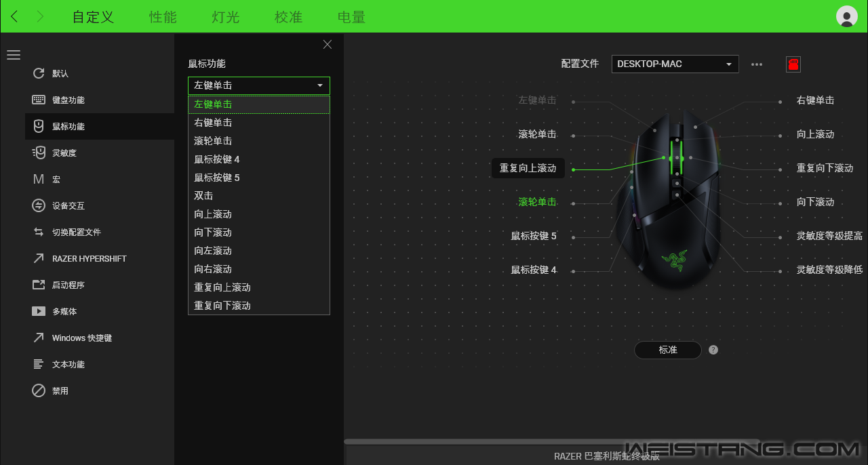The height and width of the screenshot is (465, 868).
Task: Click the hamburger menu icon
Action: tap(14, 55)
